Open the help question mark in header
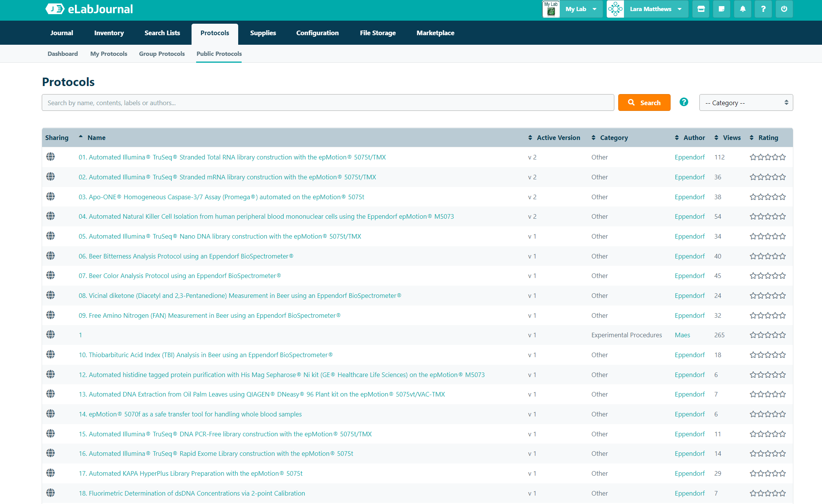822x504 pixels. coord(763,9)
